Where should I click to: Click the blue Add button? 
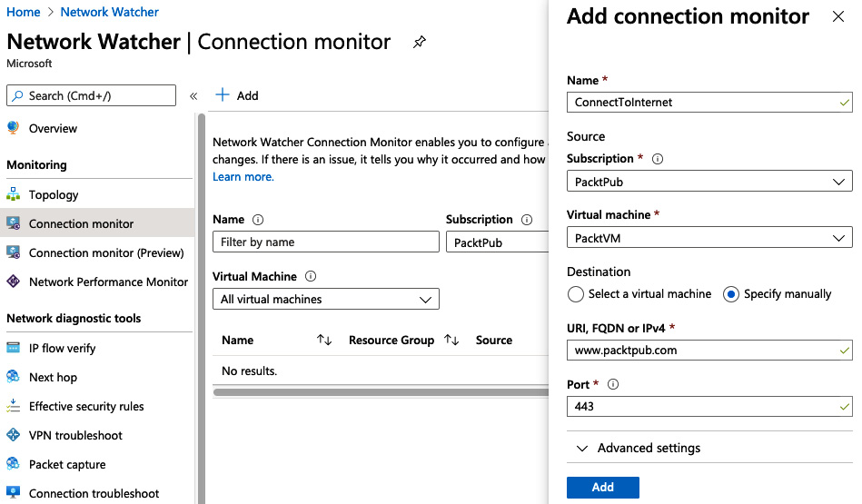[602, 487]
